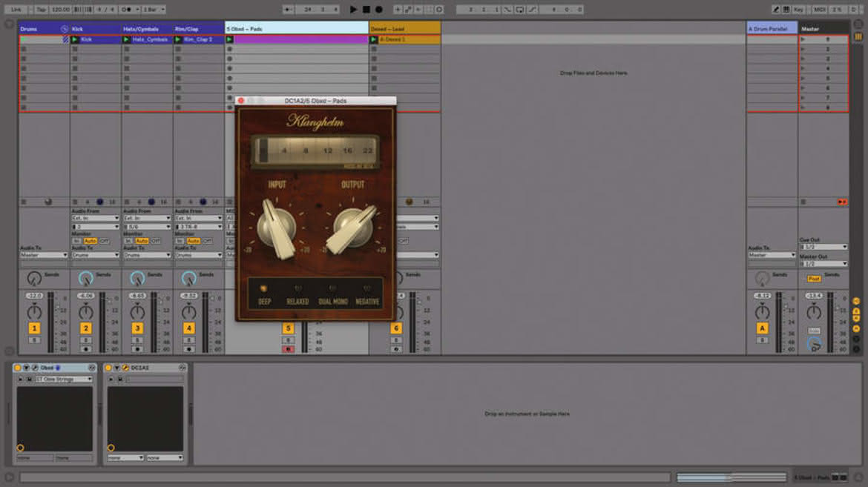Toggle return track A activator
The image size is (868, 487).
click(762, 328)
